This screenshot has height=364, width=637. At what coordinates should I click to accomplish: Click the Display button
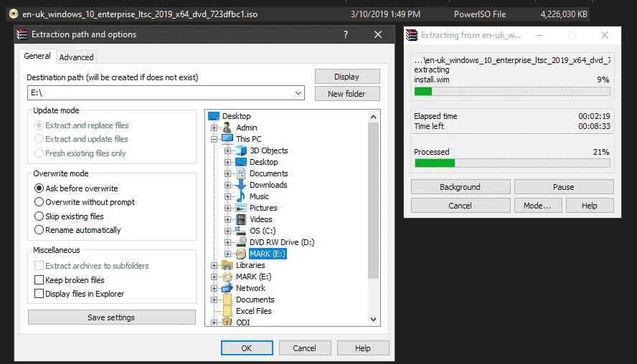(347, 77)
